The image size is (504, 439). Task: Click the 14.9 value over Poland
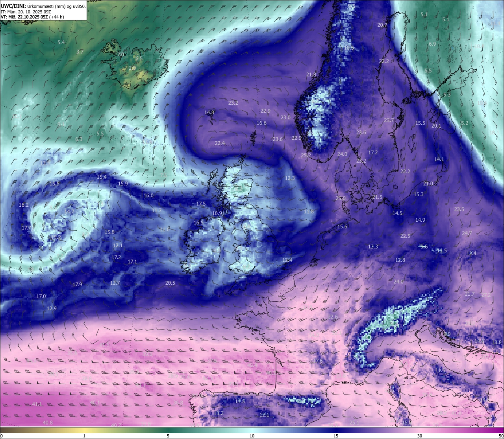[x=420, y=220]
